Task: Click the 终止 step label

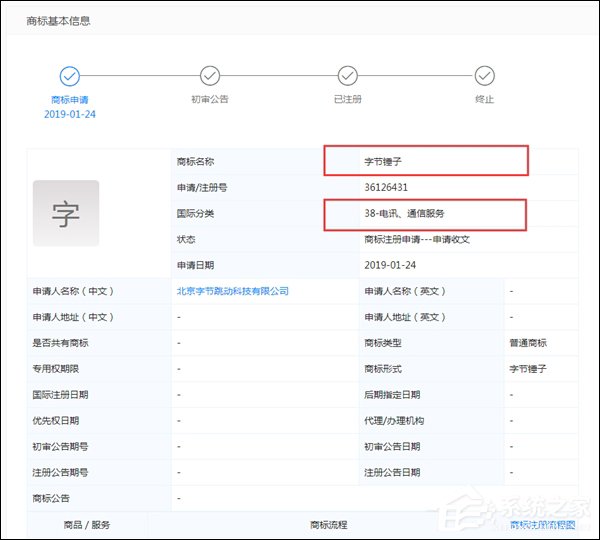Action: 485,99
